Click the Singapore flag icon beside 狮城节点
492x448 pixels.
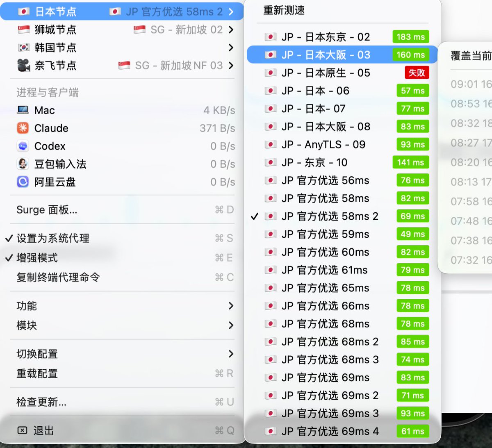tap(23, 30)
